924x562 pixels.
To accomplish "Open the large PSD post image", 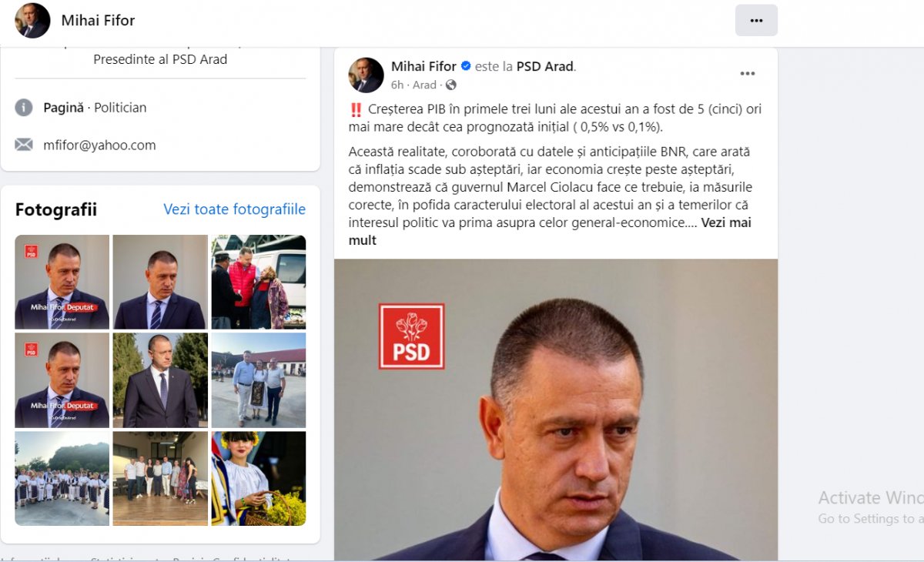I will pyautogui.click(x=556, y=410).
